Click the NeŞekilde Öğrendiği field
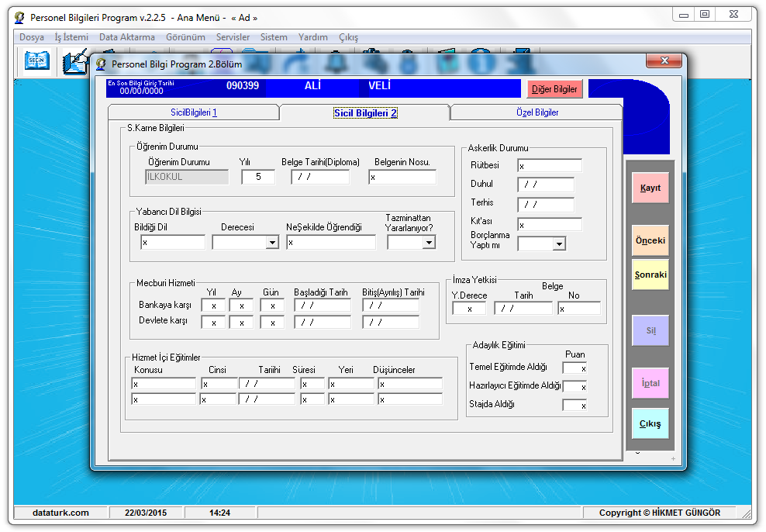The height and width of the screenshot is (532, 766). pyautogui.click(x=331, y=242)
